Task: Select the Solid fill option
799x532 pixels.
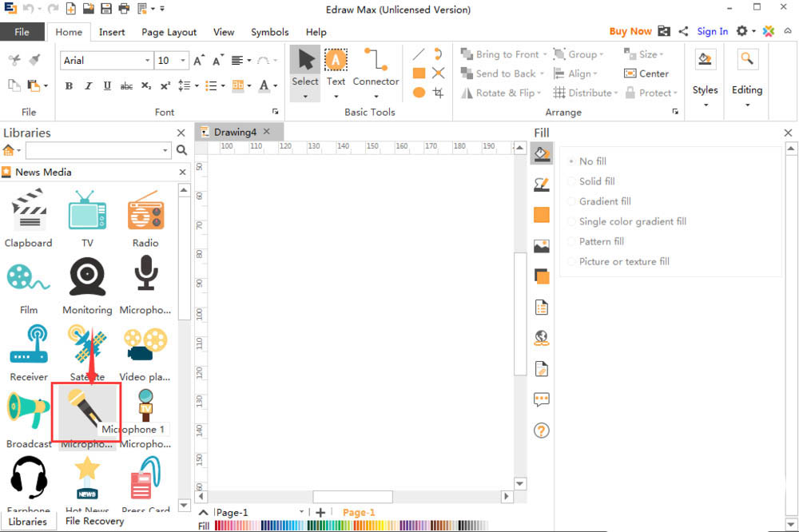Action: pos(596,181)
